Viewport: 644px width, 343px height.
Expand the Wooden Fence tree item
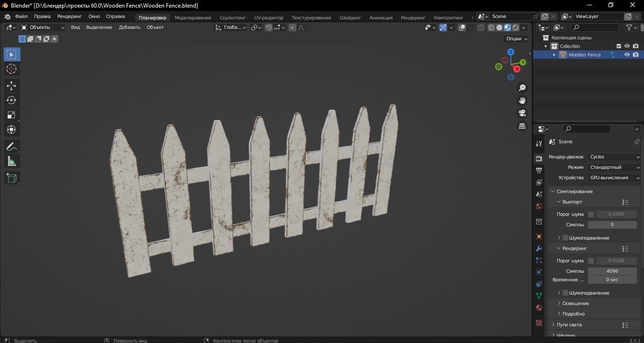[x=554, y=55]
